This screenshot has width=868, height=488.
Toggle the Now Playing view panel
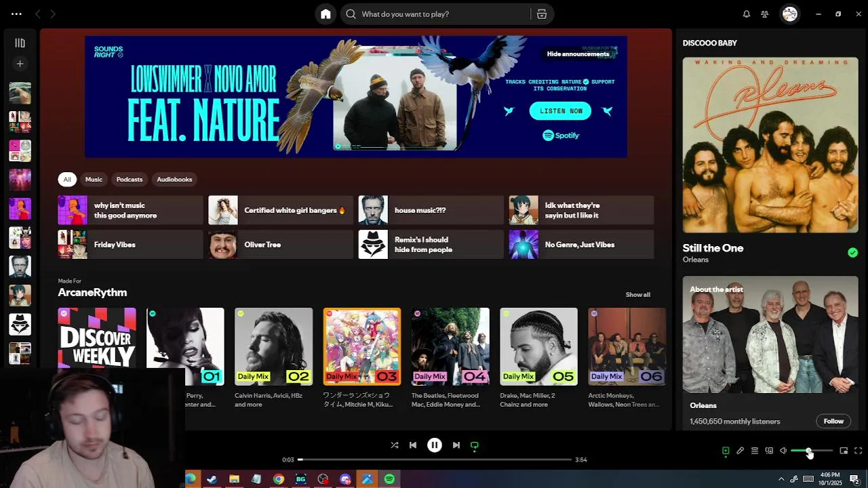pyautogui.click(x=726, y=451)
